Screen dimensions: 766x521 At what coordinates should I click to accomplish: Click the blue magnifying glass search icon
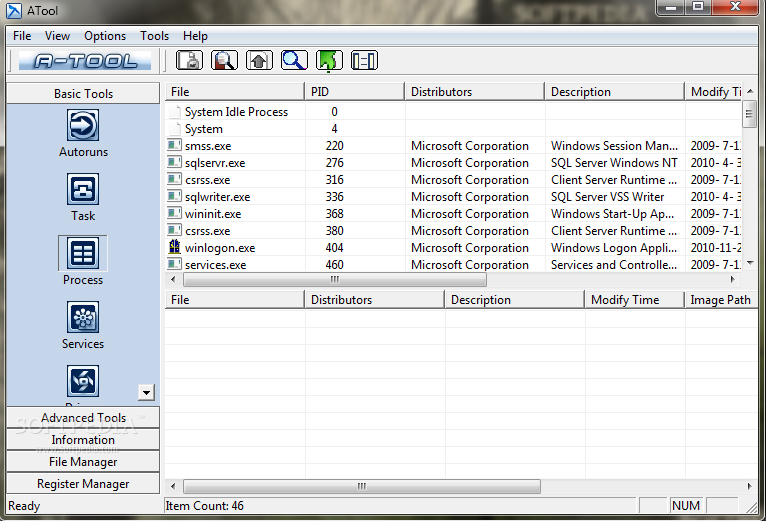click(x=294, y=61)
